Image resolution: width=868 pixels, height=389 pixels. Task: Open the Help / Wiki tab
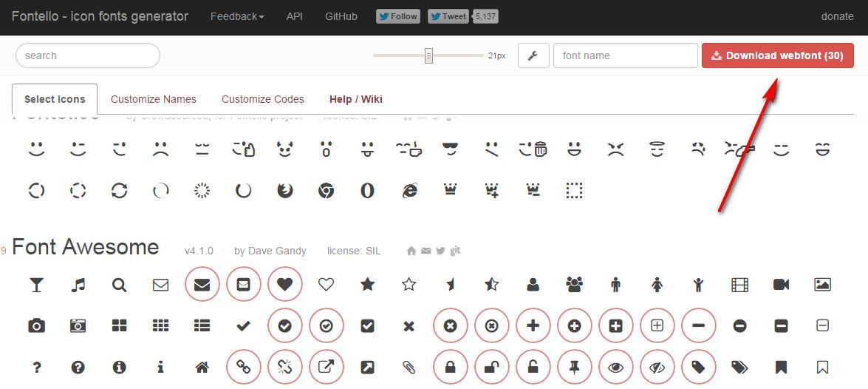(x=356, y=99)
